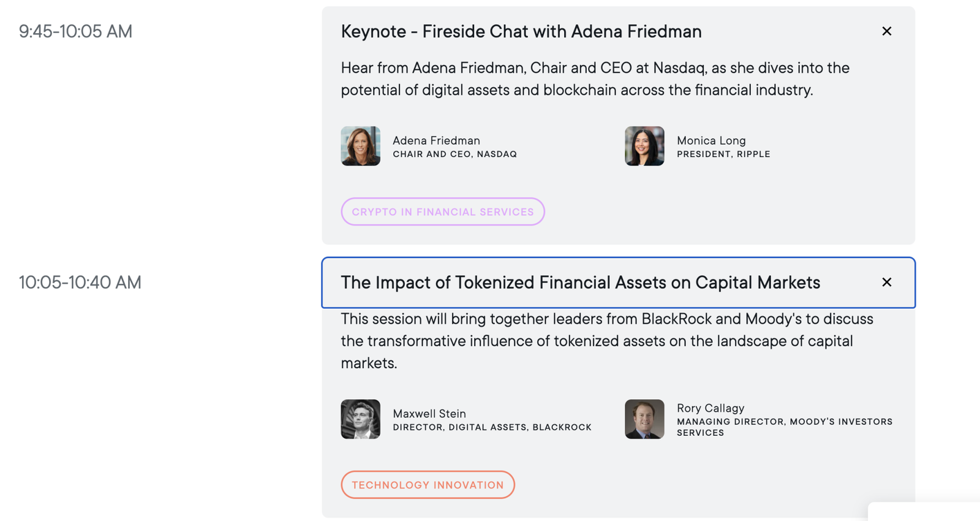Image resolution: width=980 pixels, height=521 pixels.
Task: Dismiss the Keynote Fireside Chat session card
Action: click(886, 31)
